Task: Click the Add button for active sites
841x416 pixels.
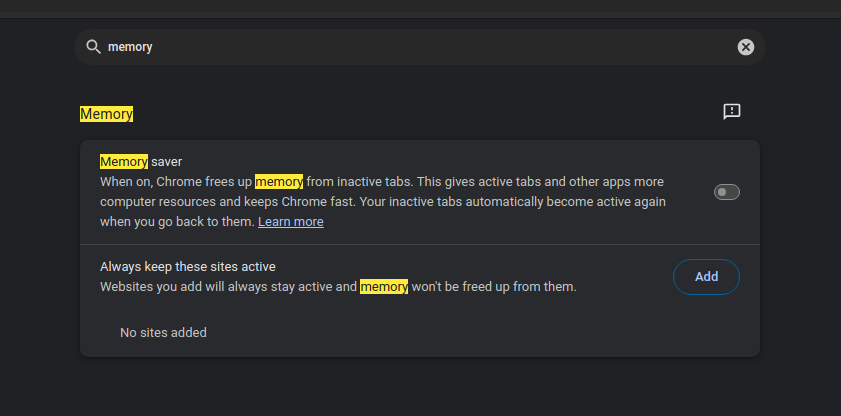Action: click(706, 277)
